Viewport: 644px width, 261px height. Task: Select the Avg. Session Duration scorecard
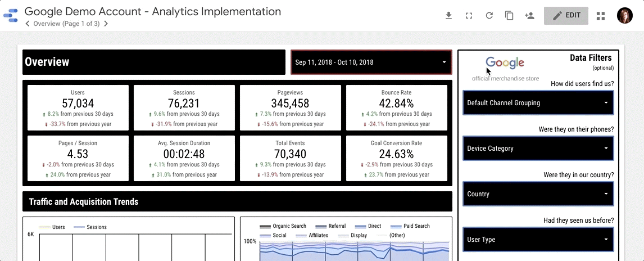tap(184, 158)
